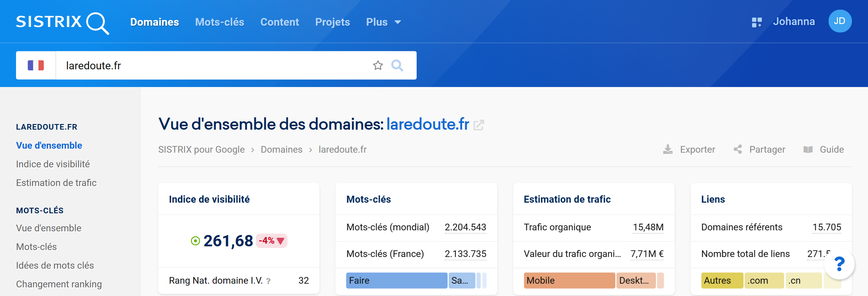Screen dimensions: 868x296
Task: Click the Partager share icon
Action: point(737,149)
